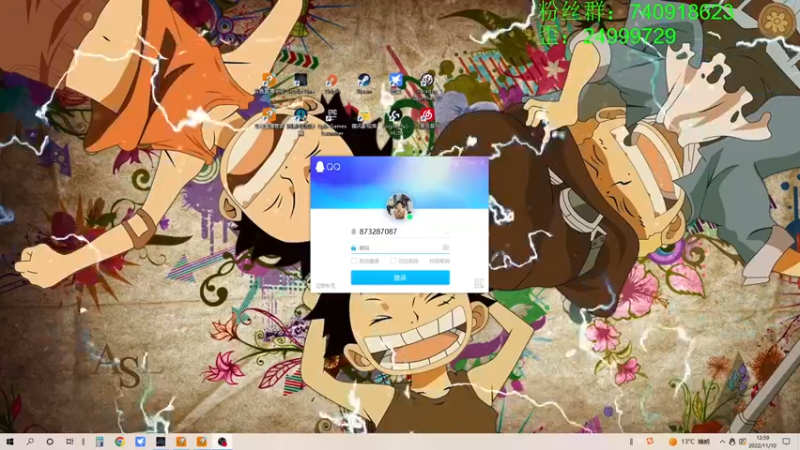Screen dimensions: 800x450
Task: Click the account field showing 873287087
Action: coord(400,232)
